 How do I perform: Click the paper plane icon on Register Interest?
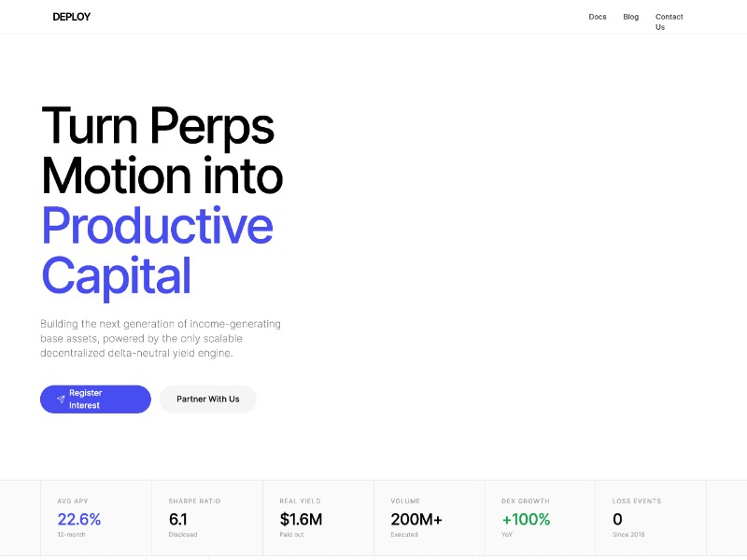tap(60, 399)
